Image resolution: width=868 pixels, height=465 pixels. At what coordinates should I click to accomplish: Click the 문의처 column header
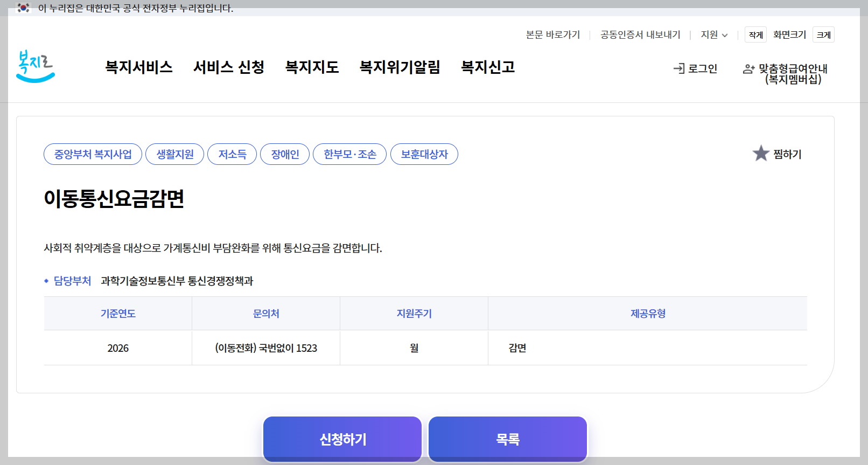266,314
